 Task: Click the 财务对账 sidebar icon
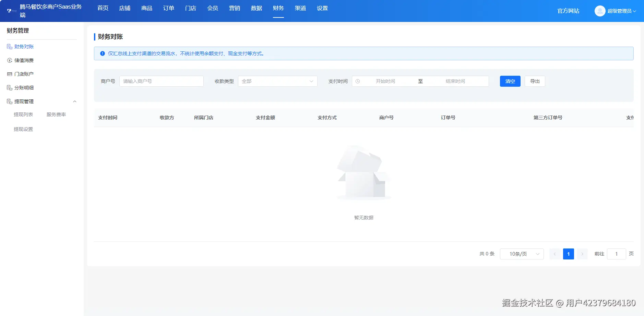click(10, 47)
